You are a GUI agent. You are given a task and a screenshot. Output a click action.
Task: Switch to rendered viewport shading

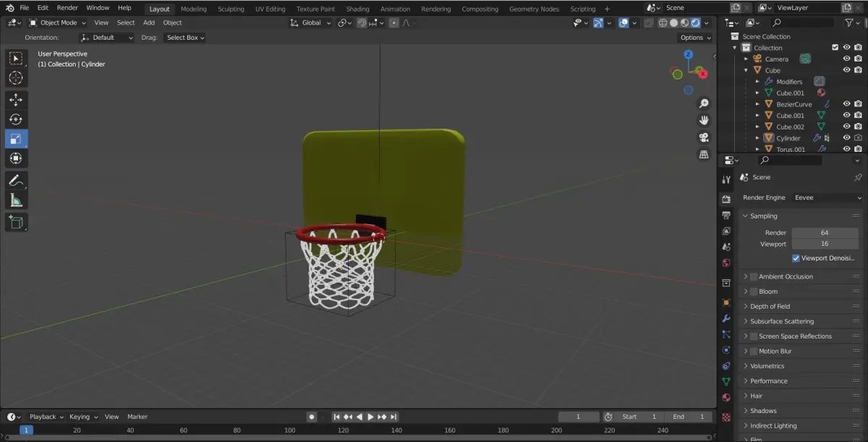click(695, 22)
